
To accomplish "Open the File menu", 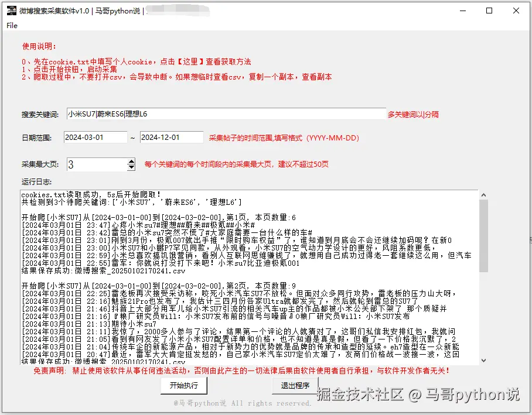I will 11,26.
